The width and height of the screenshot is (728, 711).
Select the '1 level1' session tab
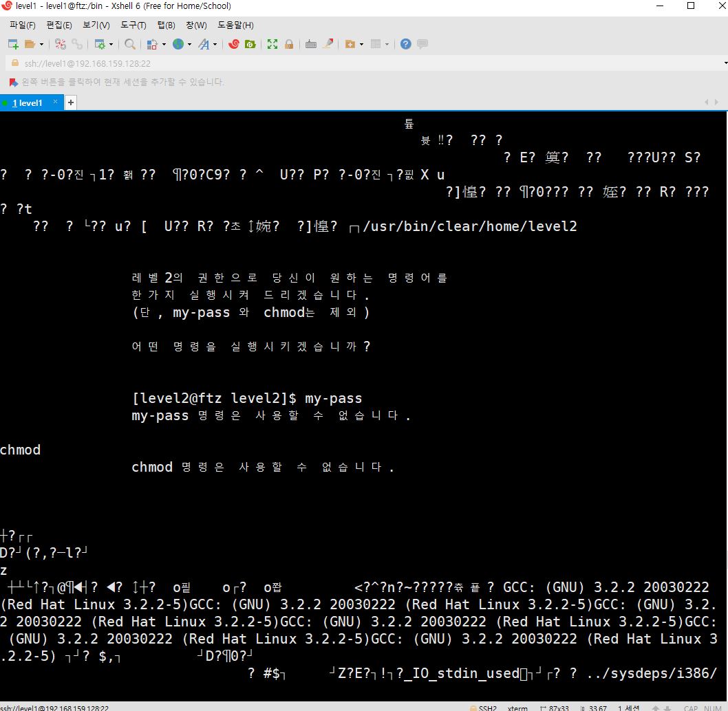[28, 103]
